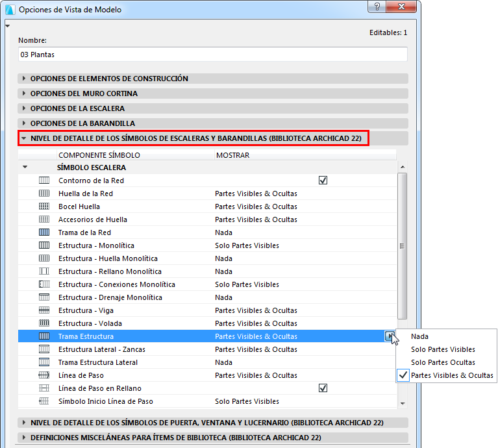Screen dimensions: 498x448
Task: Click the symbol list scrollbar thumb
Action: pyautogui.click(x=403, y=245)
